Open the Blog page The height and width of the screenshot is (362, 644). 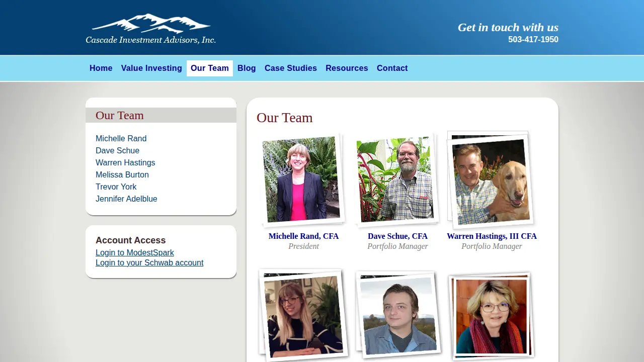pyautogui.click(x=247, y=68)
